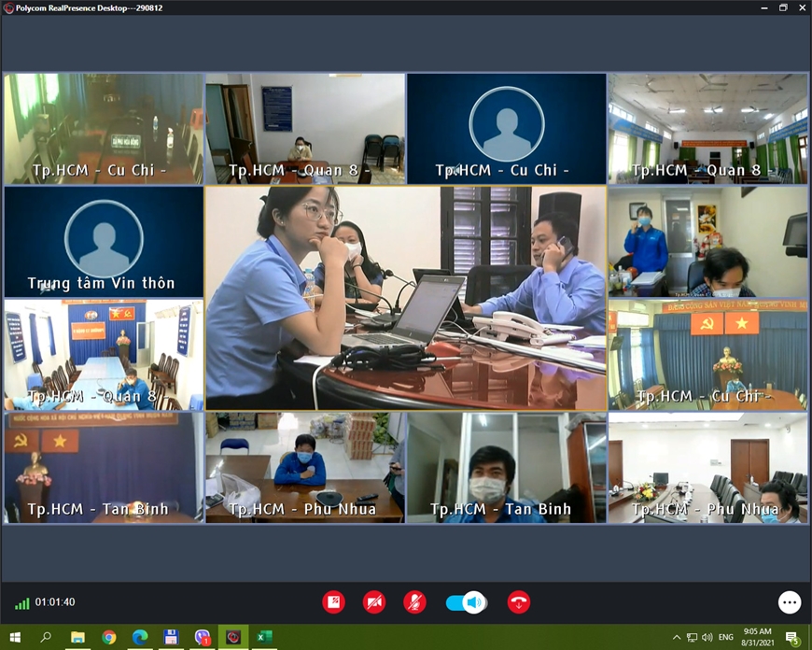Open taskbar search magnifier
Viewport: 812px width, 650px height.
click(46, 637)
